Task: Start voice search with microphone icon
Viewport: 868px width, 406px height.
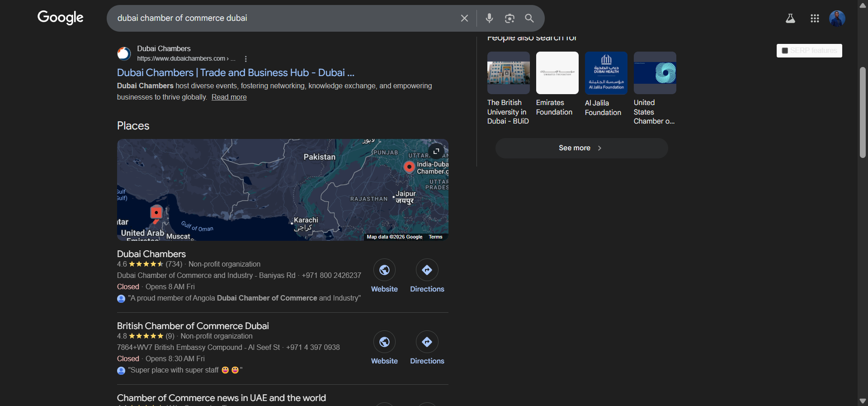Action: (x=489, y=18)
